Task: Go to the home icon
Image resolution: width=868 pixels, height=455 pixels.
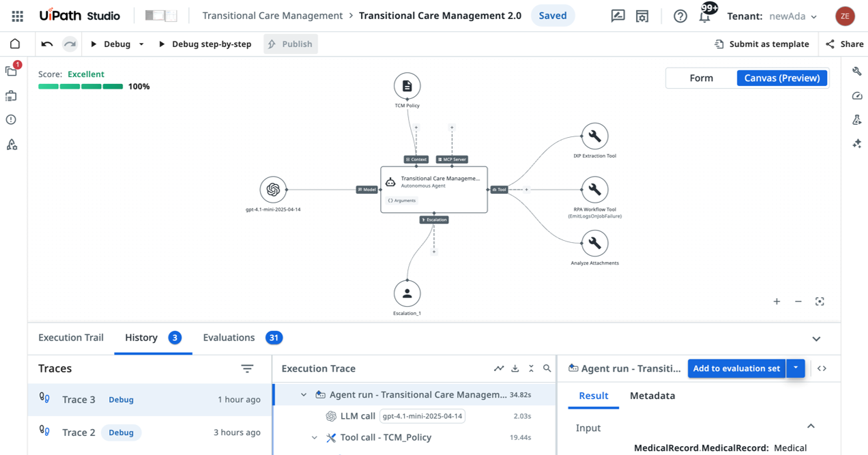Action: pos(15,44)
